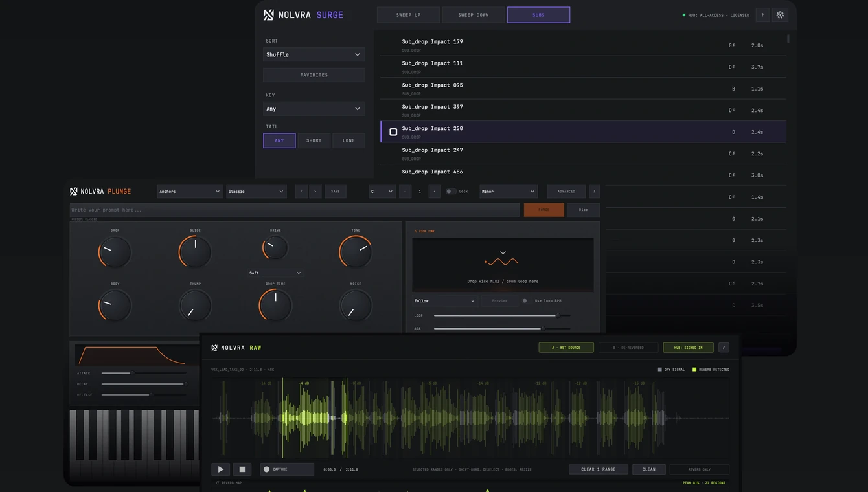Select the Sub_drop Impact 179 row
868x492 pixels.
[583, 45]
